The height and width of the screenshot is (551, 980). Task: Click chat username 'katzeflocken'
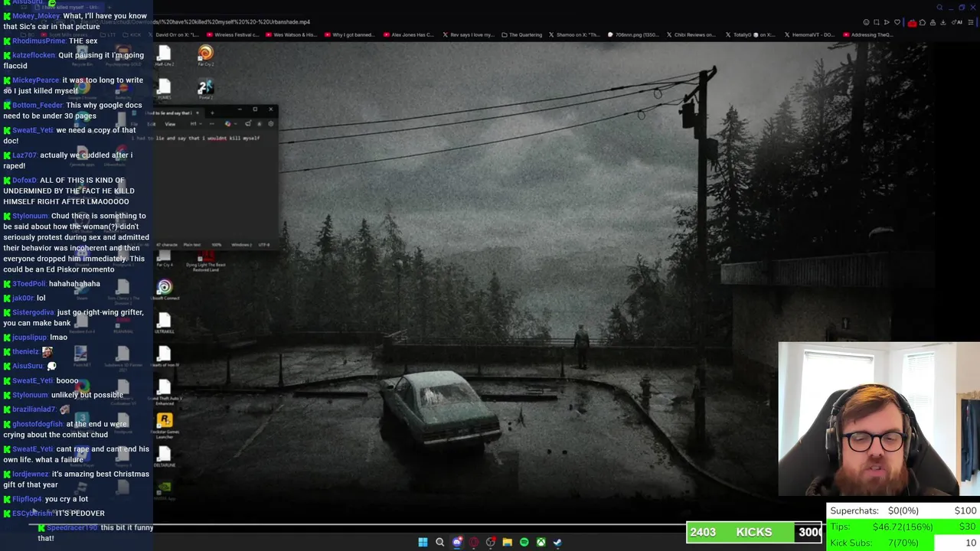coord(34,55)
